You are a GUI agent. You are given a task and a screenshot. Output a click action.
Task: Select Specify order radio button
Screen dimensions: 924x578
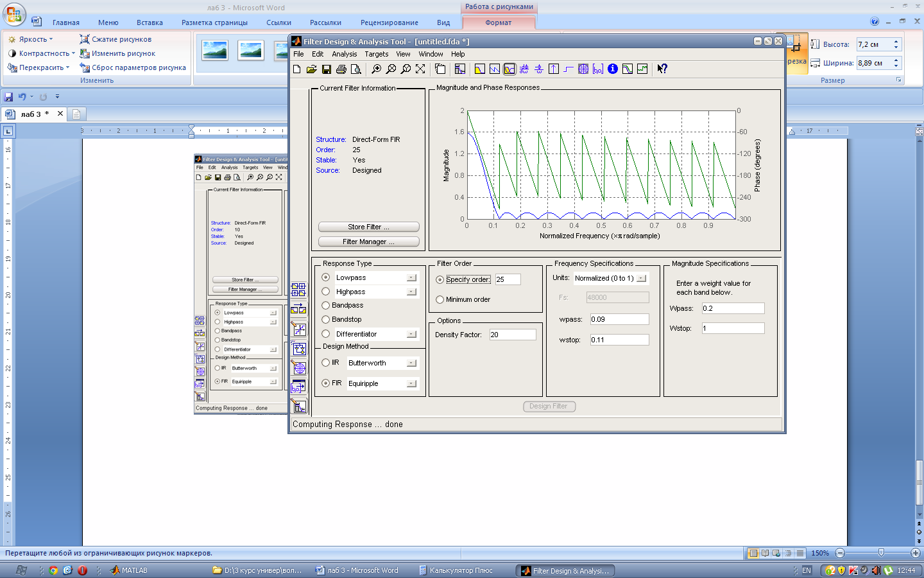click(x=440, y=279)
